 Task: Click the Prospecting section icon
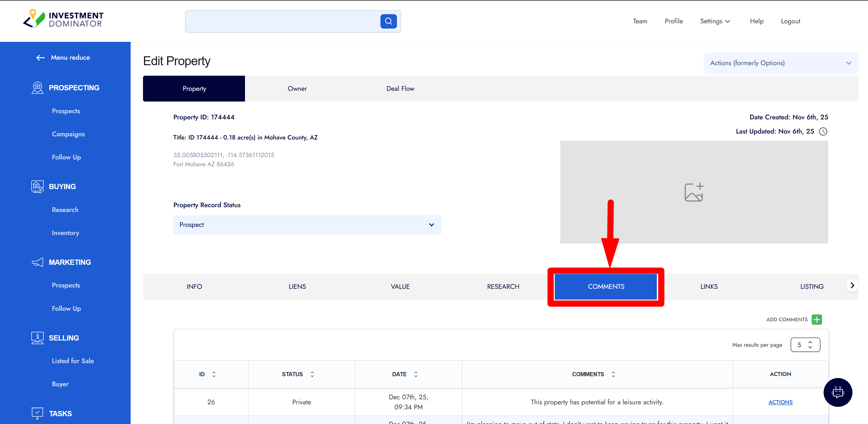coord(37,88)
